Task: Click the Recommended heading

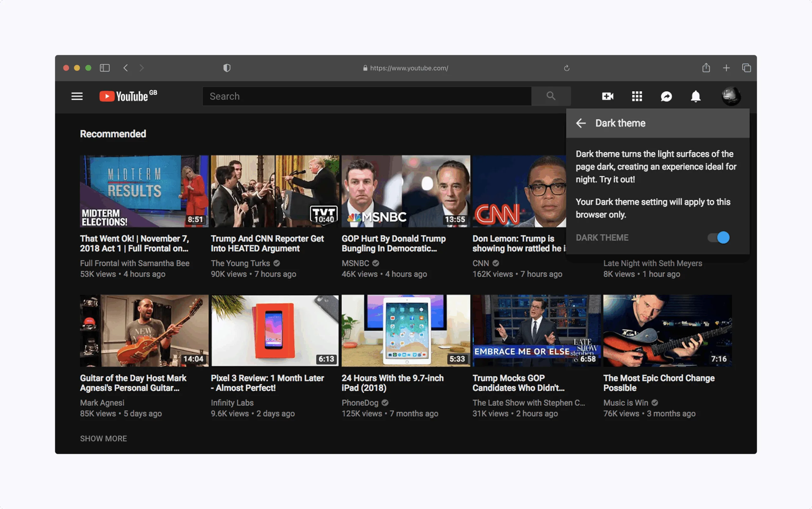Action: tap(113, 134)
